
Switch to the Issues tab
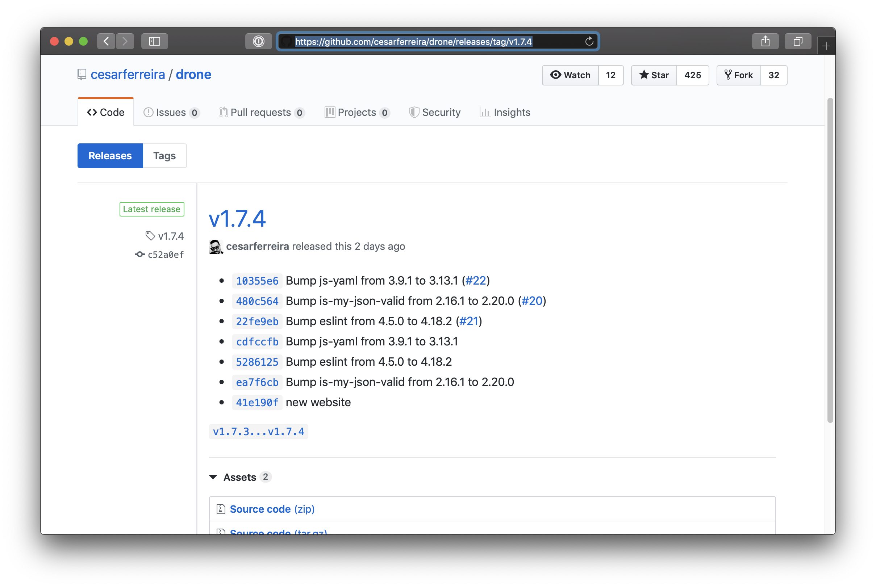point(171,113)
